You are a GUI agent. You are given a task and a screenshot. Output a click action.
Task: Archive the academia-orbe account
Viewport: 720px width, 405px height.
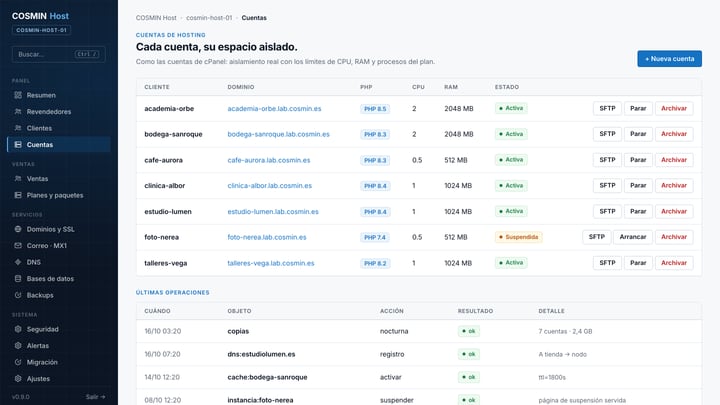pyautogui.click(x=674, y=108)
